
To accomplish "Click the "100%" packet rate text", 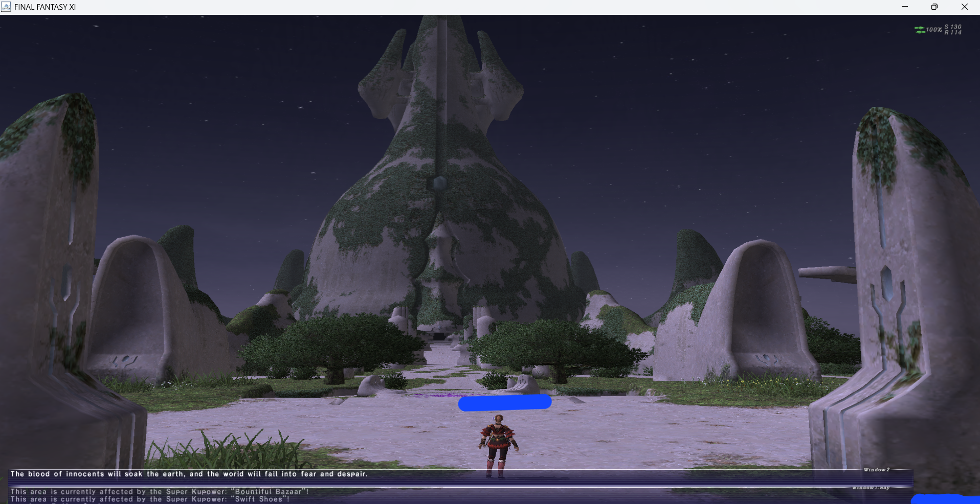I will tap(934, 30).
